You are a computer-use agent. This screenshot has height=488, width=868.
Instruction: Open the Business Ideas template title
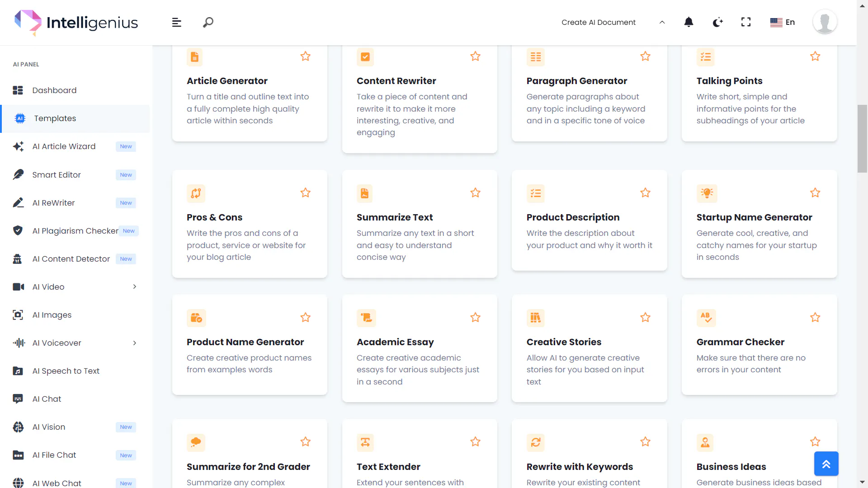click(731, 467)
